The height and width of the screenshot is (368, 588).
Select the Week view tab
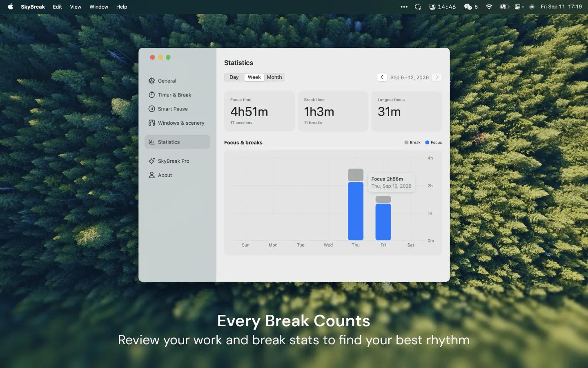click(x=254, y=77)
